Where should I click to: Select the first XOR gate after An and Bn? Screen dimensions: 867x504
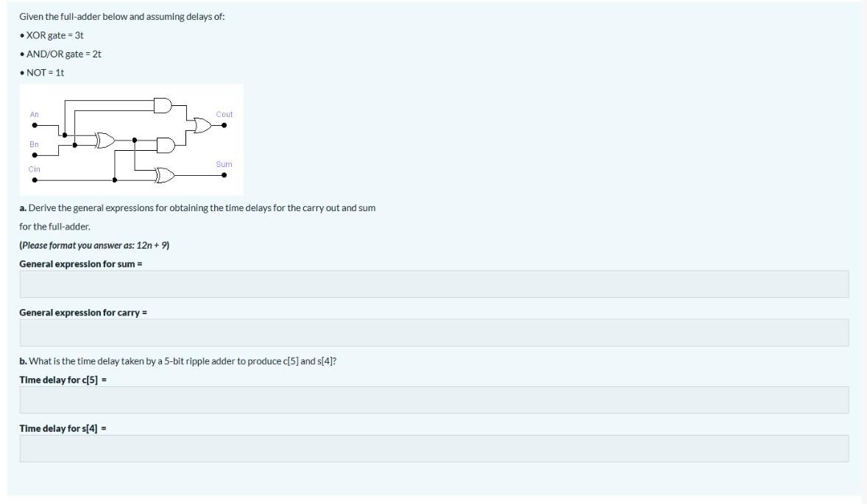coord(105,139)
